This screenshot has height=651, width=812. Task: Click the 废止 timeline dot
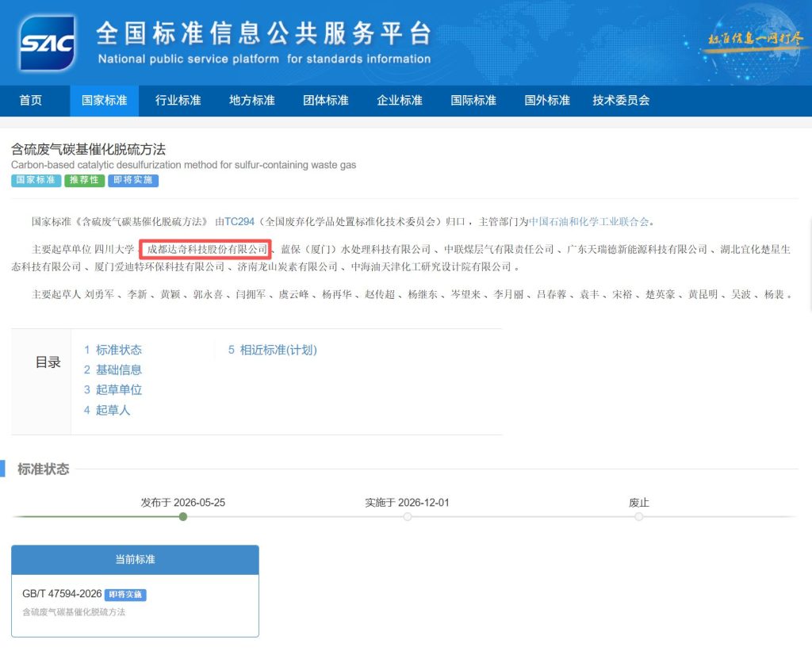639,517
